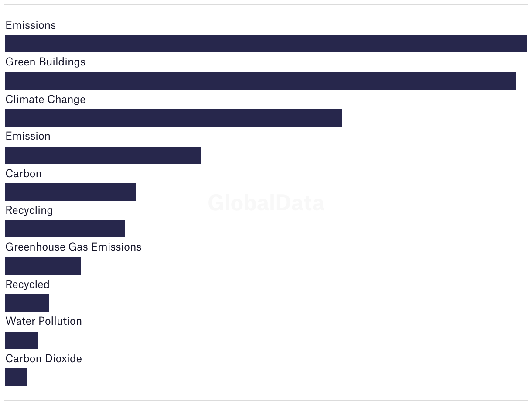Click the Carbon label
Image resolution: width=532 pixels, height=405 pixels.
click(24, 174)
